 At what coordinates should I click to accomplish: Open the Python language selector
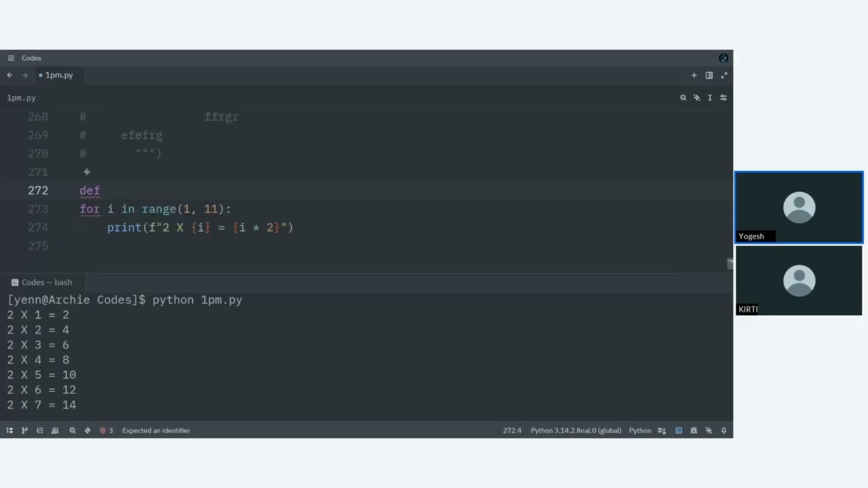[x=639, y=430]
